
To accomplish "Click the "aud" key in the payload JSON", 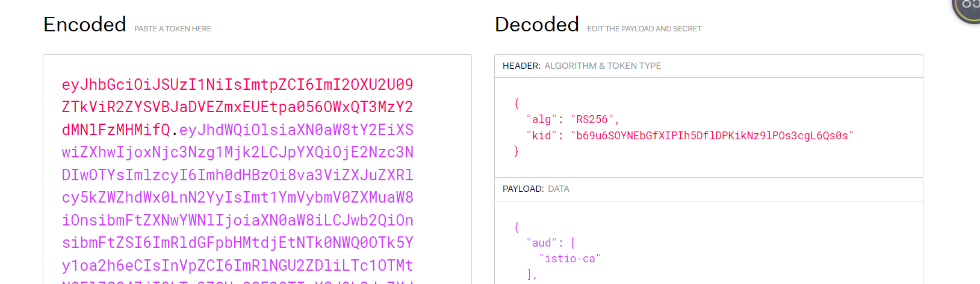I will point(542,243).
